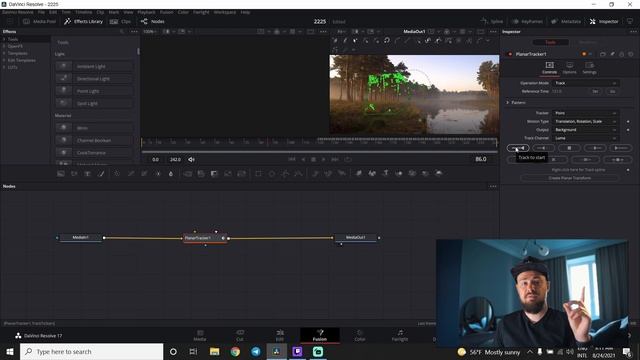Open the Tracker type dropdown
This screenshot has height=360, width=640.
click(x=586, y=113)
